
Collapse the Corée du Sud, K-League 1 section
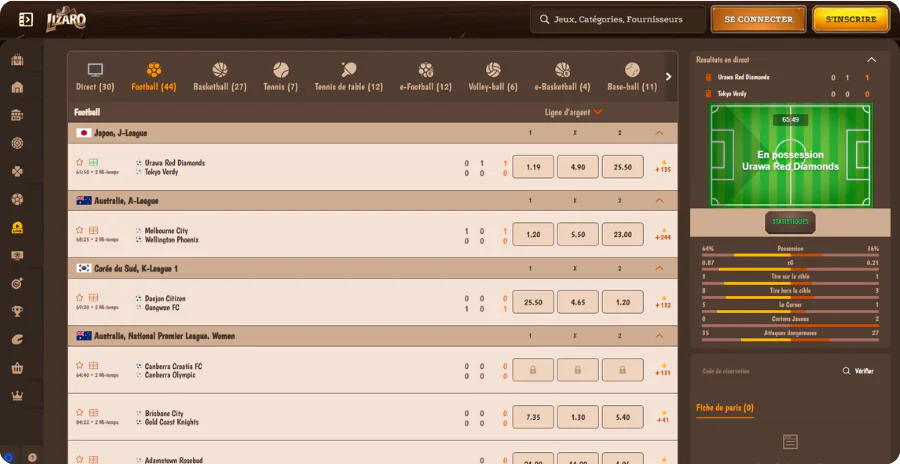point(659,268)
